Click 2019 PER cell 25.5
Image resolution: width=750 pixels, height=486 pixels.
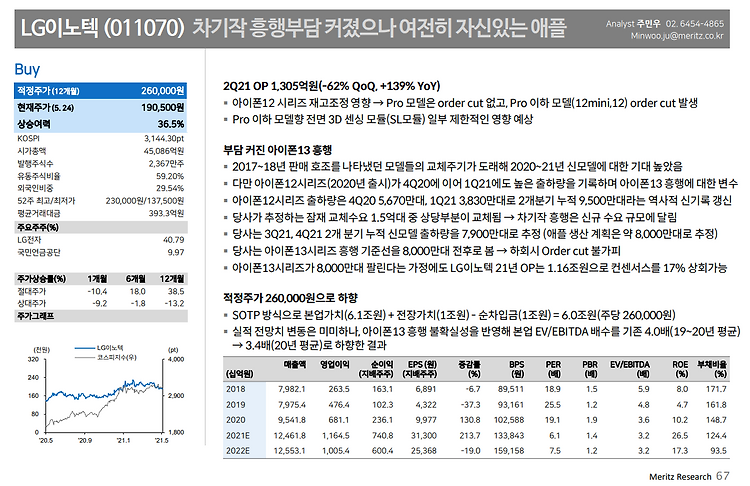(x=552, y=405)
